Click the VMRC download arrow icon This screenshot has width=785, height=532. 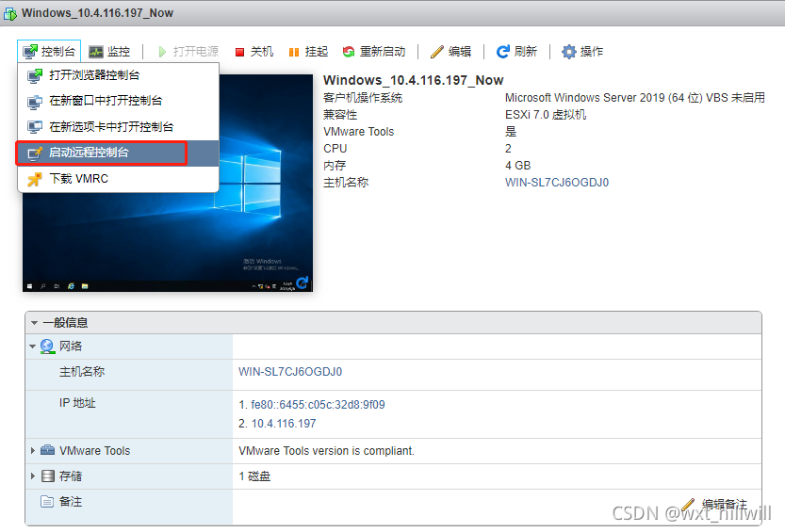35,179
